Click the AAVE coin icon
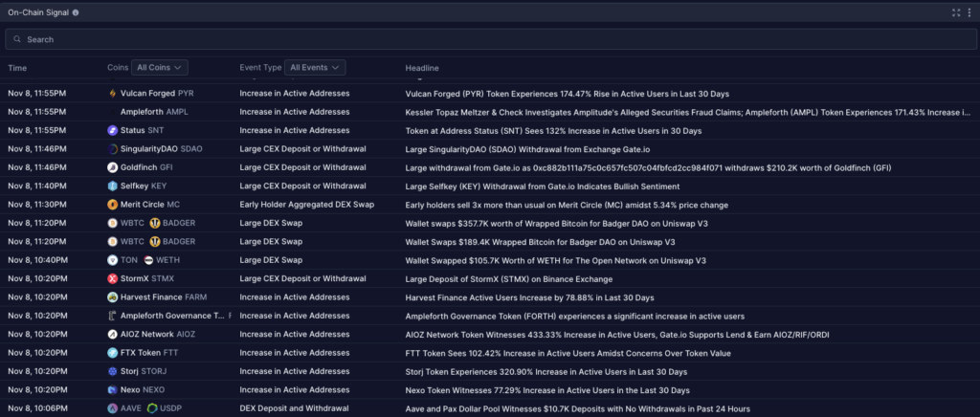Image resolution: width=980 pixels, height=417 pixels. tap(113, 408)
